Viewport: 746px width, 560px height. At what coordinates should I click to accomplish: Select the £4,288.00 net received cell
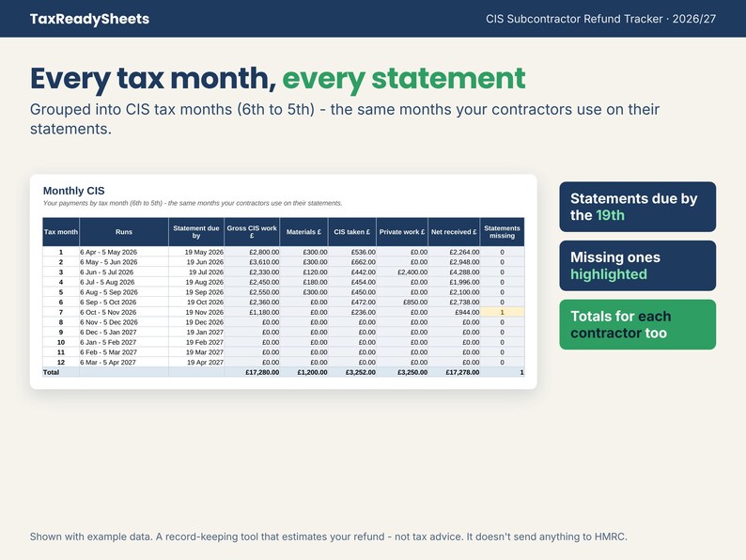tap(454, 272)
